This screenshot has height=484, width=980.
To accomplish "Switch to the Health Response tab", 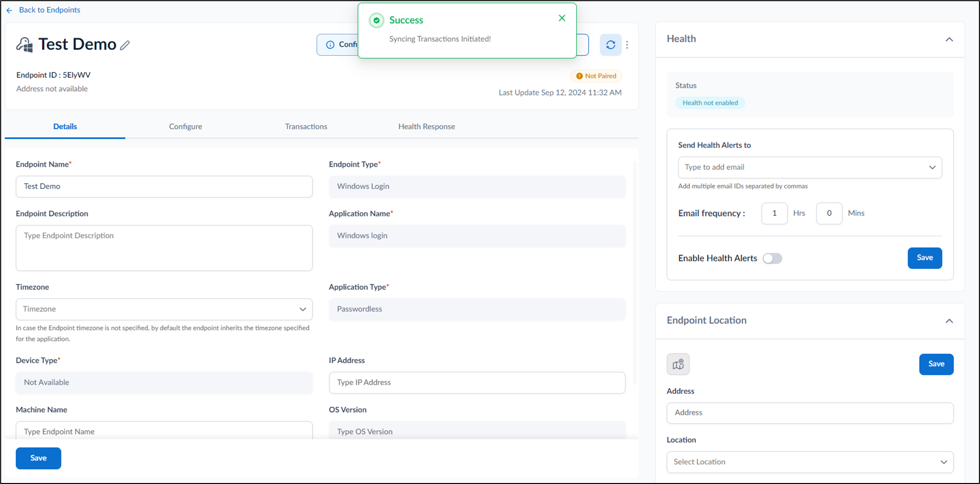I will pos(426,127).
